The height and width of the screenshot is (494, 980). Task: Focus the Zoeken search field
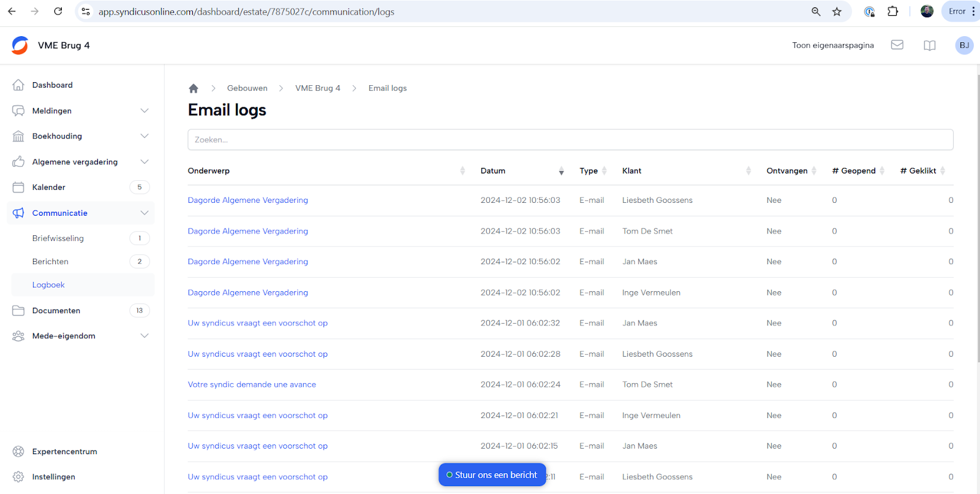(x=570, y=140)
